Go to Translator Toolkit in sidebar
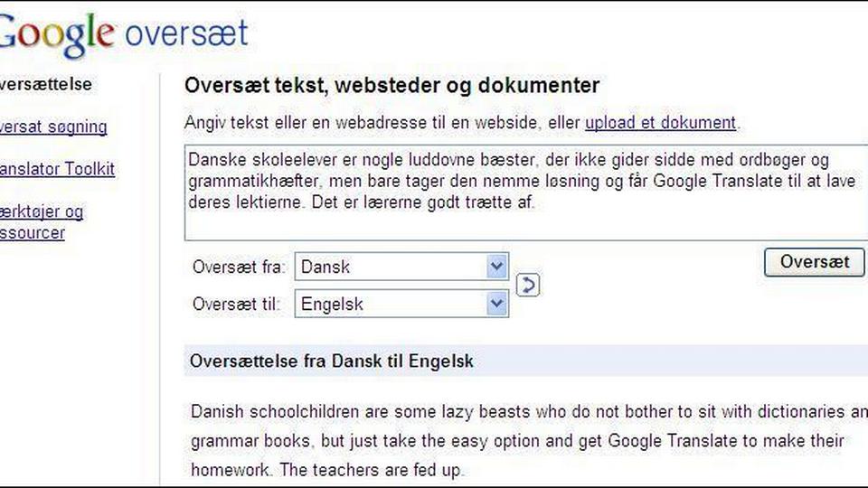The width and height of the screenshot is (868, 488). tap(56, 169)
